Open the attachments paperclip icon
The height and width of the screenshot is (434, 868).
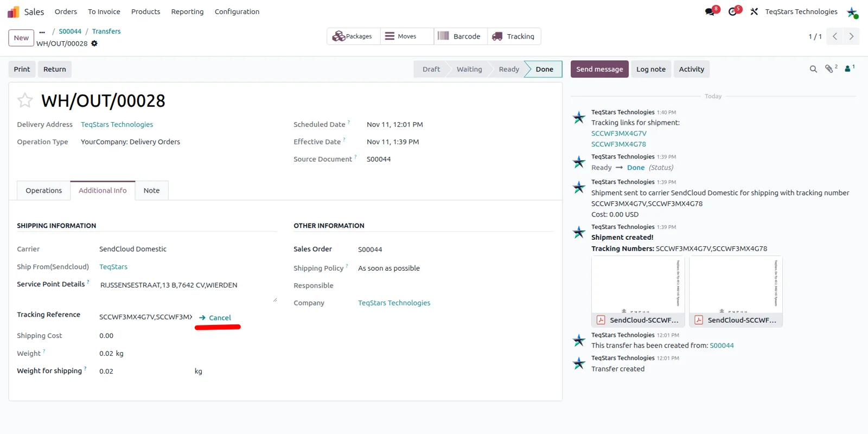[829, 69]
